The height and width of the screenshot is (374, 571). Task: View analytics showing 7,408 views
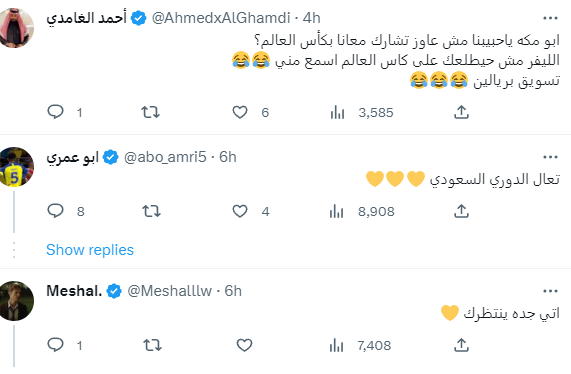tap(360, 346)
